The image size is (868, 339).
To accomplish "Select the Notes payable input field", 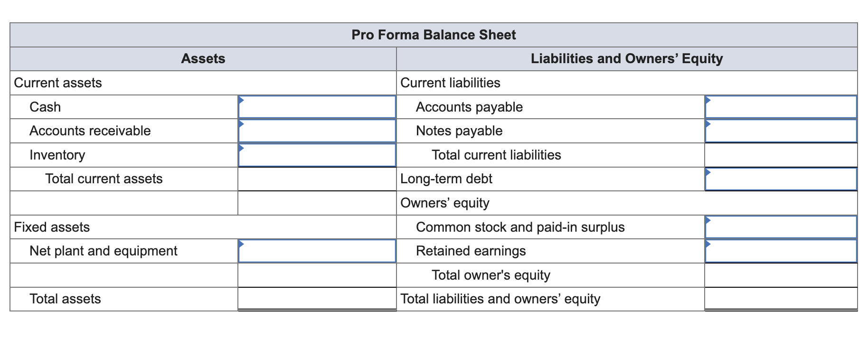I will 781,131.
